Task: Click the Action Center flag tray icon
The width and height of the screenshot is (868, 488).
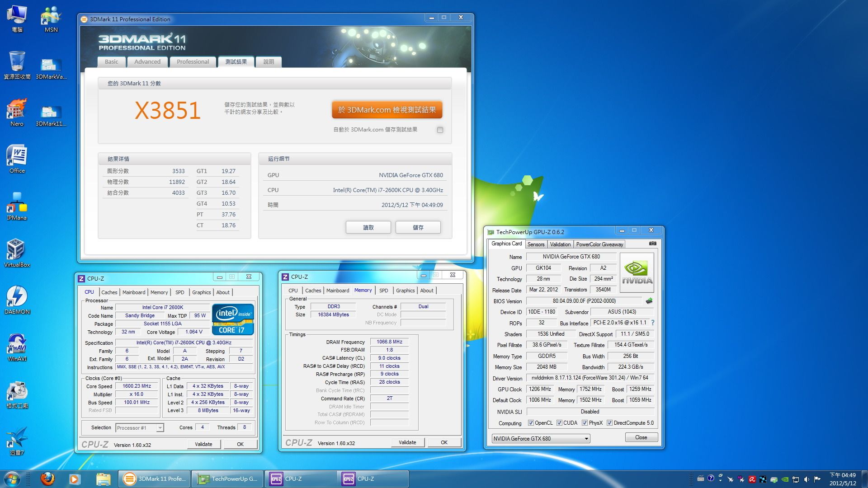Action: tap(817, 479)
